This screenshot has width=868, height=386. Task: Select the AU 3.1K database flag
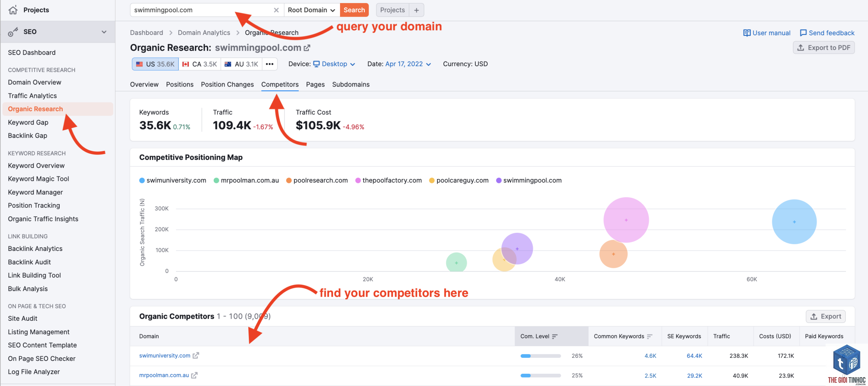(241, 64)
